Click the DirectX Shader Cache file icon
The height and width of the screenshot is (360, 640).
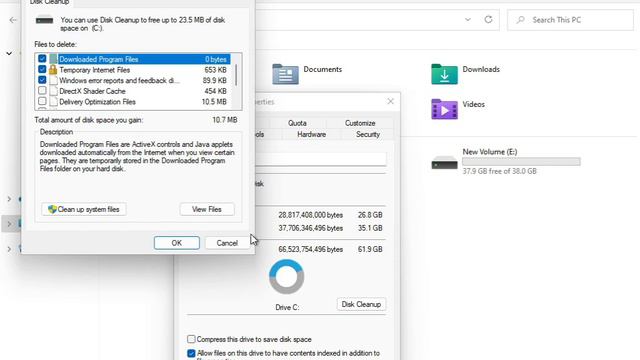coord(53,91)
